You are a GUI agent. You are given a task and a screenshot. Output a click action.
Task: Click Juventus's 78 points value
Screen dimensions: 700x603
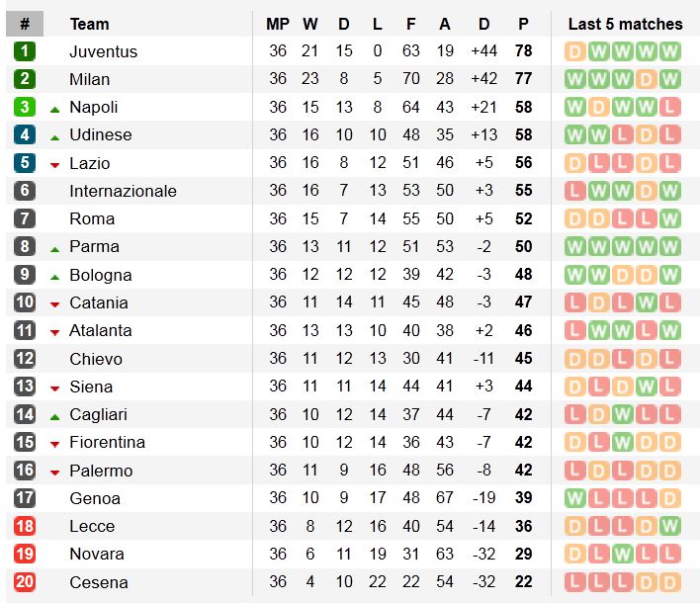click(x=523, y=51)
